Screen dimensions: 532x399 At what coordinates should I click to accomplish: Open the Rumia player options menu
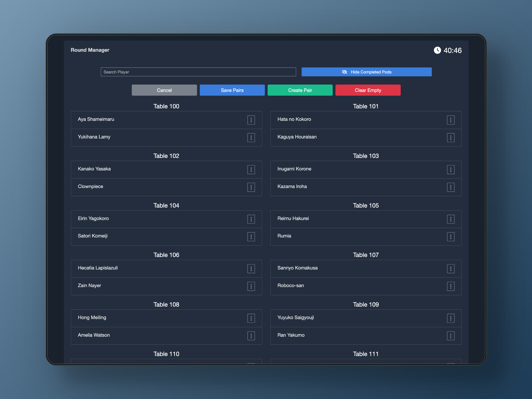tap(451, 237)
